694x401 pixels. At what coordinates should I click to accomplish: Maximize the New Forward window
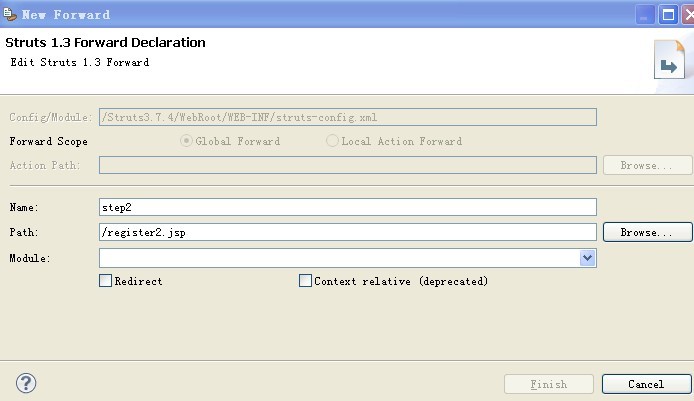pos(668,15)
